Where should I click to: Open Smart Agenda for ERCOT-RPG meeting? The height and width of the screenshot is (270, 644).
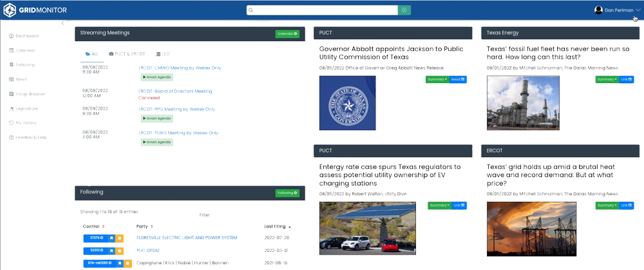click(x=156, y=119)
